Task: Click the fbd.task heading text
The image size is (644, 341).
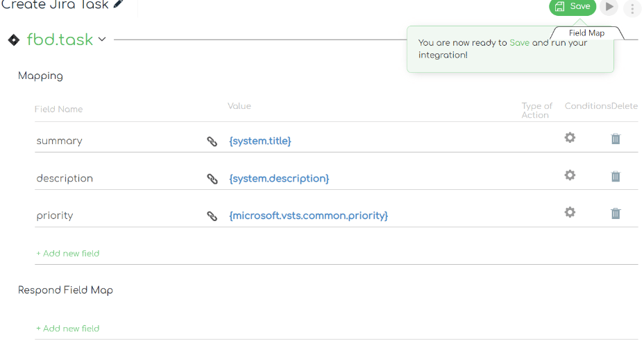Action: tap(60, 40)
